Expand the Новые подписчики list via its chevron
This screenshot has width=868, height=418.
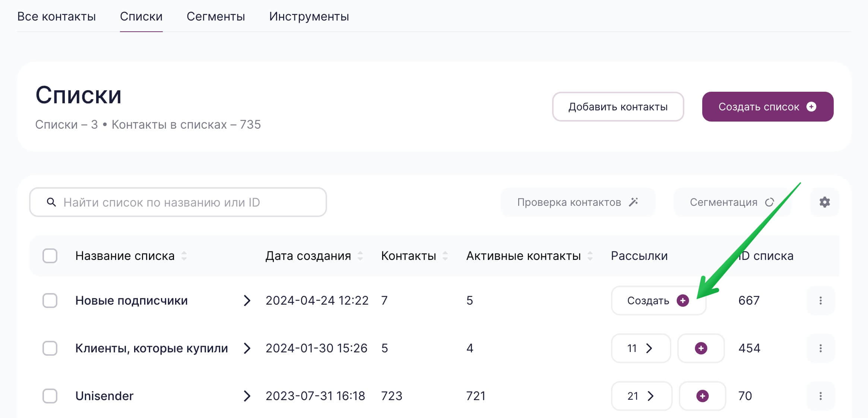point(247,301)
